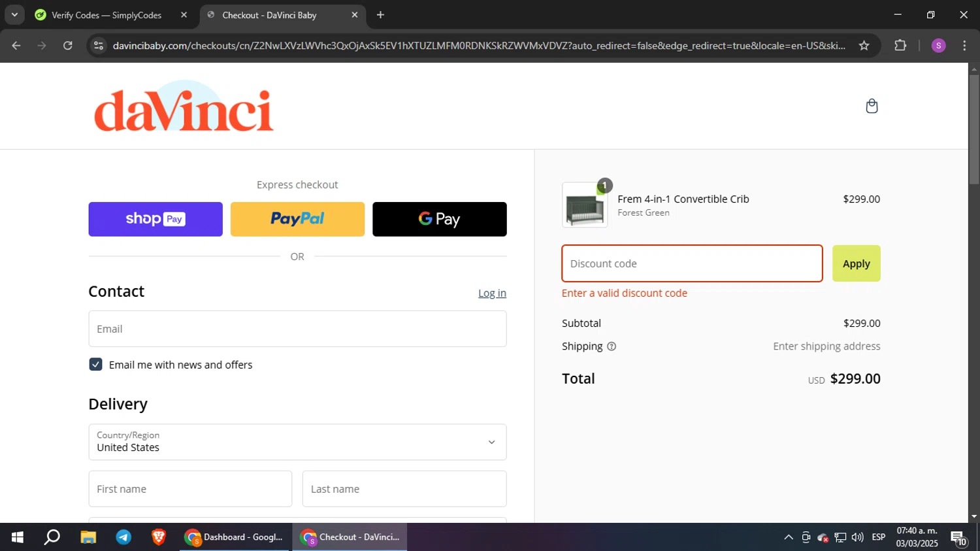Image resolution: width=980 pixels, height=551 pixels.
Task: Click the Log in link
Action: click(x=492, y=293)
